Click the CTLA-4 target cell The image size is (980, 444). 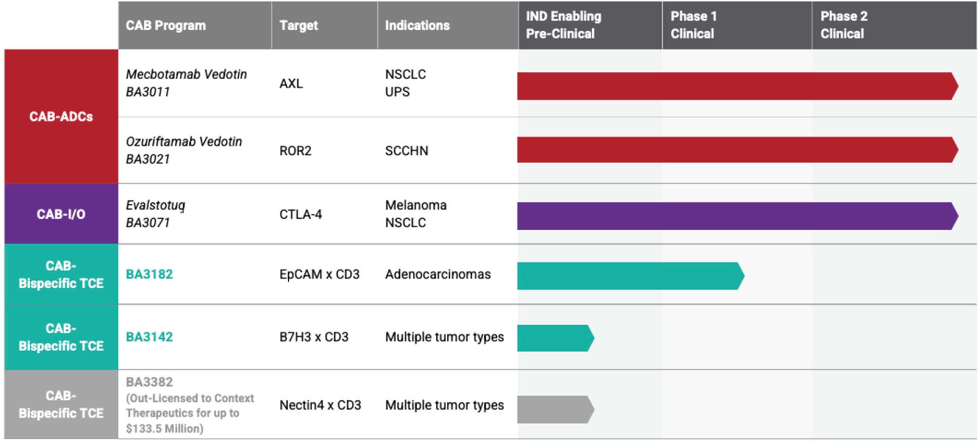coord(301,214)
